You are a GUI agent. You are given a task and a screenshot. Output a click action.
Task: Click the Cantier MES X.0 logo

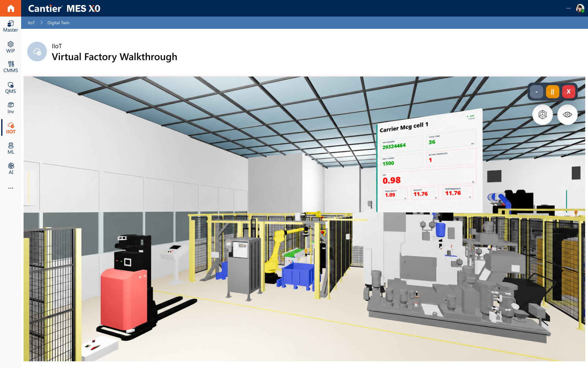tap(64, 8)
